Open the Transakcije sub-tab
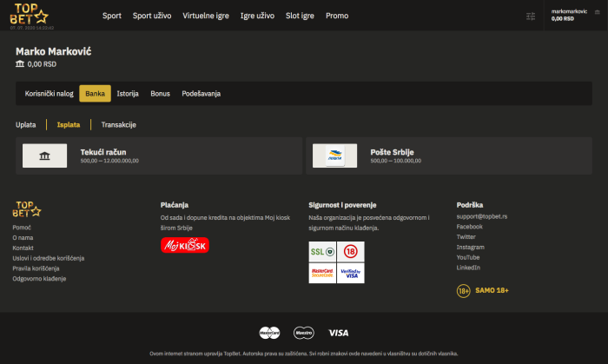 pyautogui.click(x=119, y=125)
